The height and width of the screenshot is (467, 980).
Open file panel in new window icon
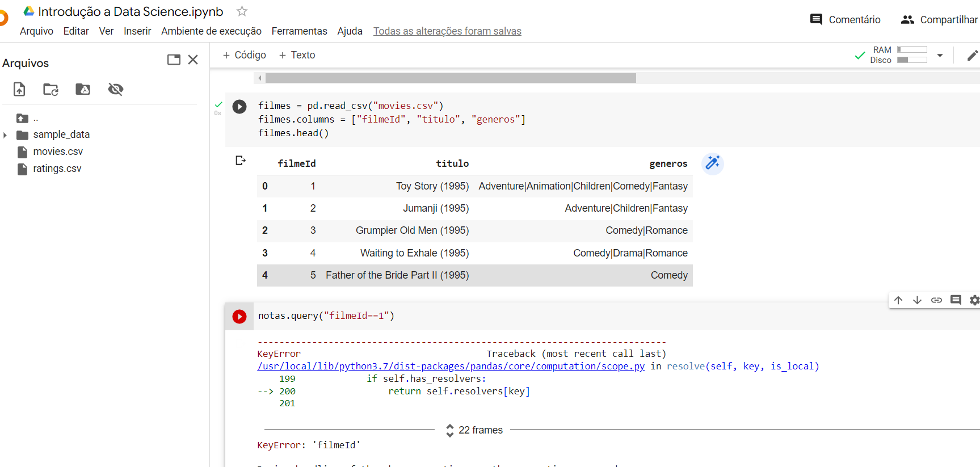[174, 60]
